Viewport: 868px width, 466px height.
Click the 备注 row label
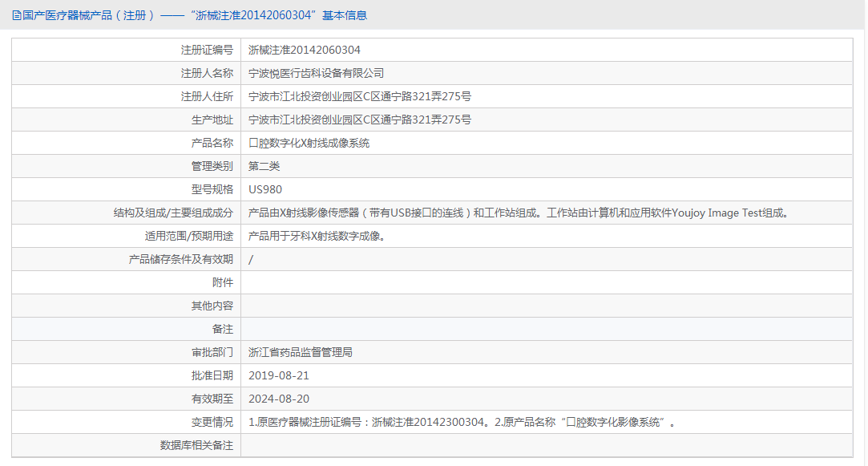[223, 329]
